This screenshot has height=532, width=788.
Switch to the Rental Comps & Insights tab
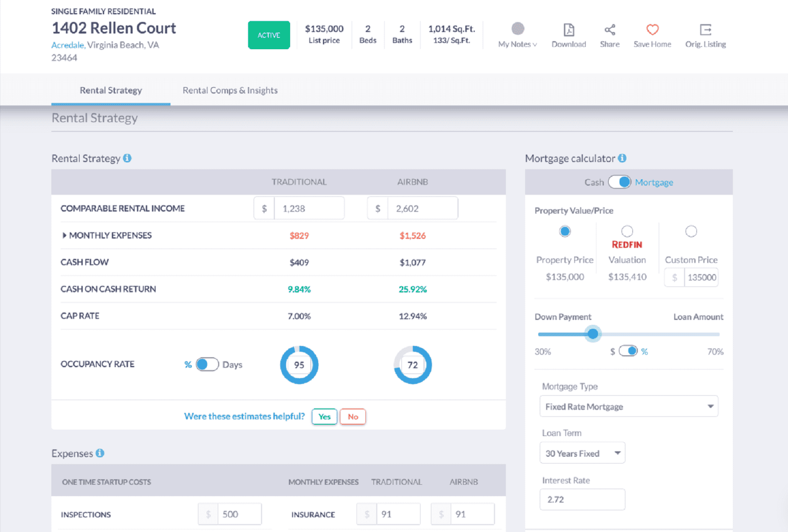tap(230, 90)
